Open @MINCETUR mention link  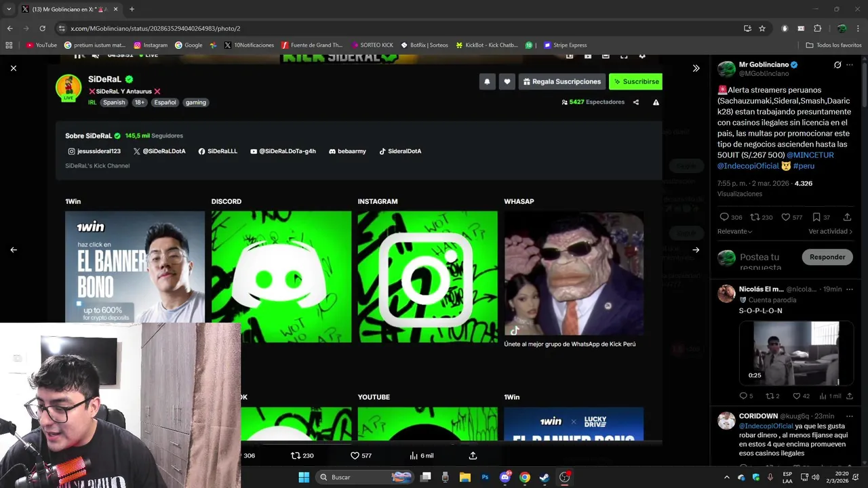pos(810,155)
